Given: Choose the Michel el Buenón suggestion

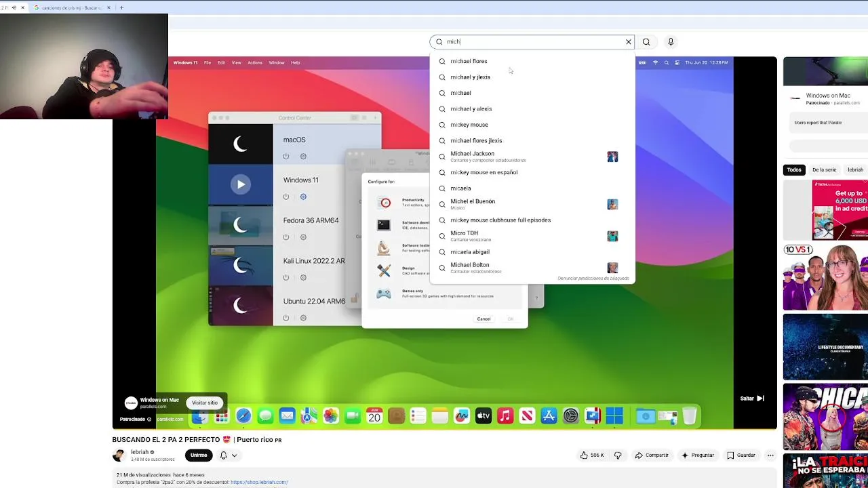Looking at the screenshot, I should (532, 204).
